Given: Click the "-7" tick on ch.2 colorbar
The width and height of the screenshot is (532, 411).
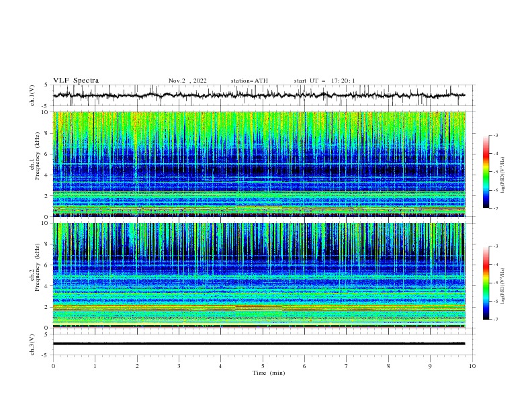Looking at the screenshot, I should 495,320.
